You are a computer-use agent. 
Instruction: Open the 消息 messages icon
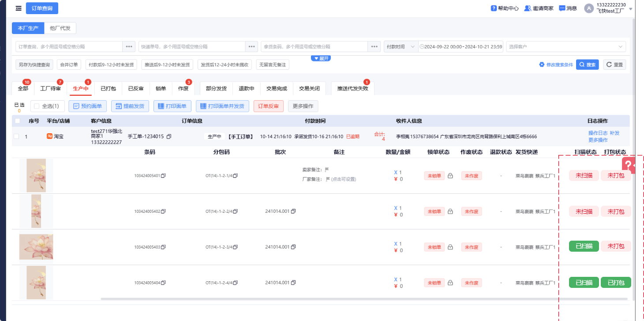click(562, 8)
